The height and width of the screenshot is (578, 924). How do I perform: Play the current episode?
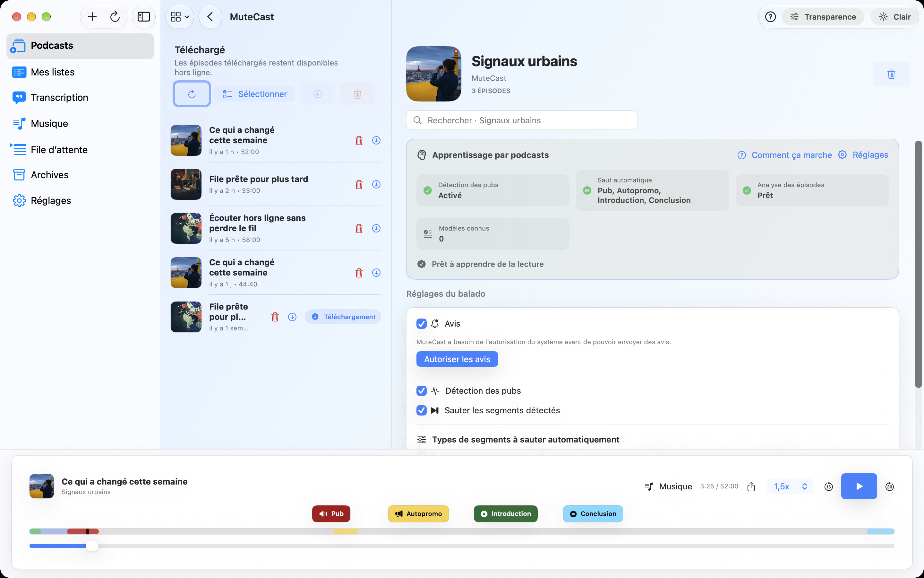[x=859, y=486]
